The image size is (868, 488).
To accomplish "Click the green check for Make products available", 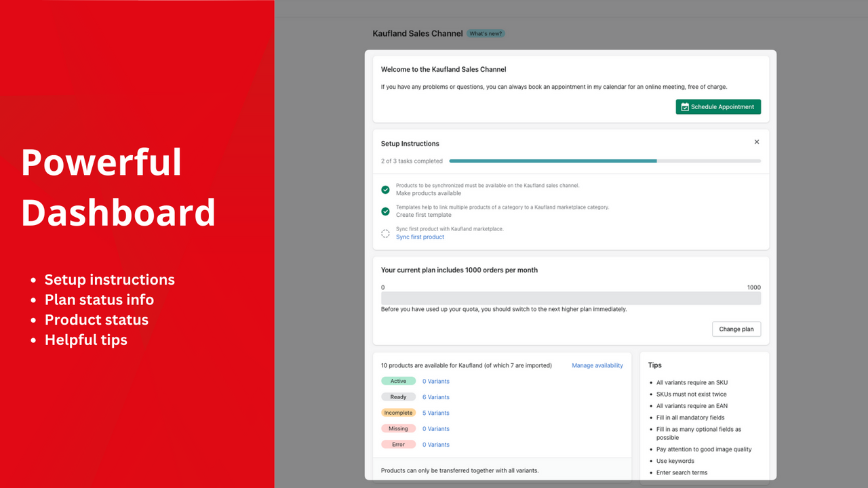I will (x=385, y=190).
